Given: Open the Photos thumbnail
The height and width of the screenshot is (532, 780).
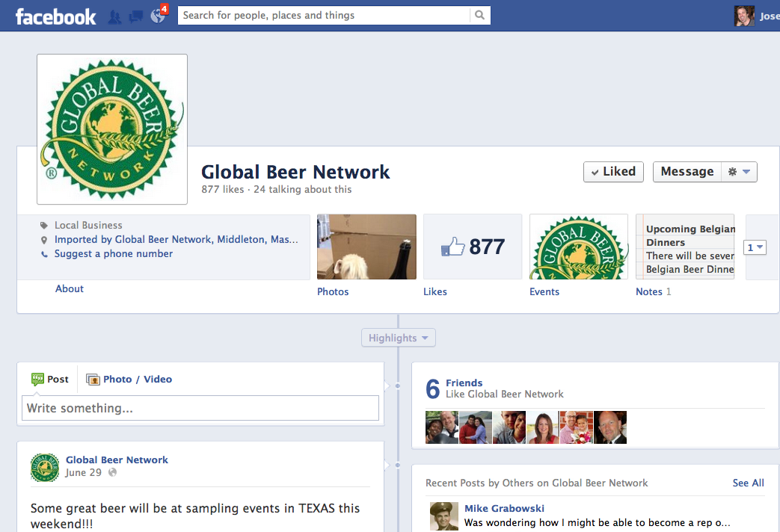Looking at the screenshot, I should [x=366, y=247].
